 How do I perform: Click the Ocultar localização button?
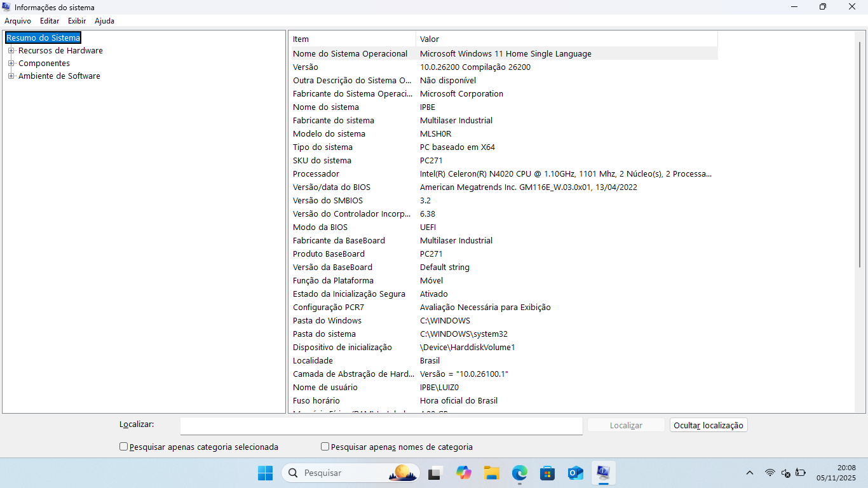709,425
